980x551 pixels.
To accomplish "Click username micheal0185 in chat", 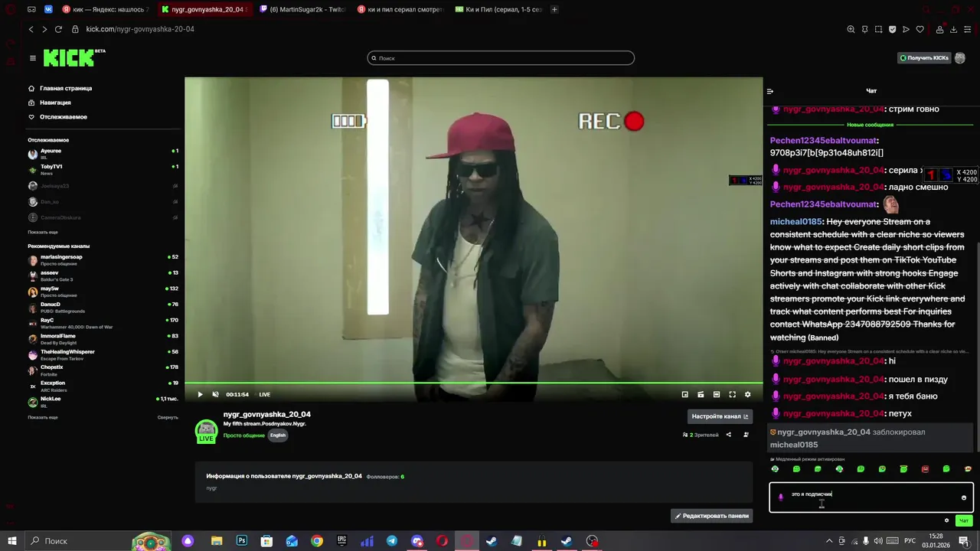I will point(796,222).
